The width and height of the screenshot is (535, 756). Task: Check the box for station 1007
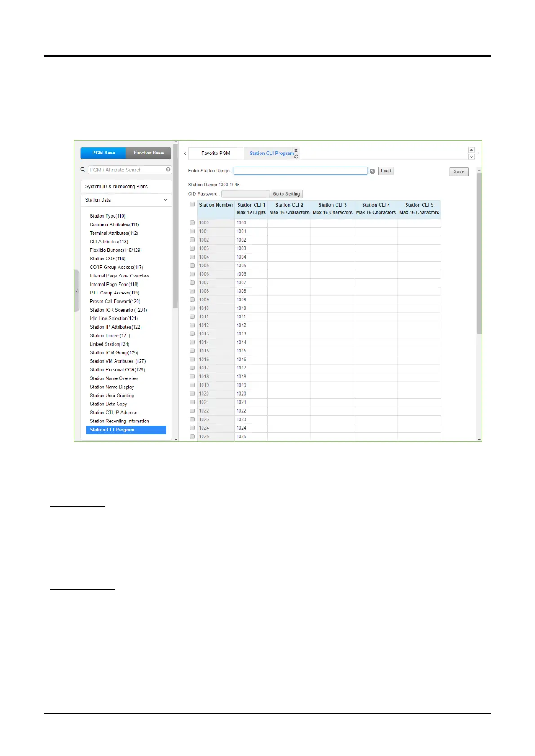click(192, 282)
